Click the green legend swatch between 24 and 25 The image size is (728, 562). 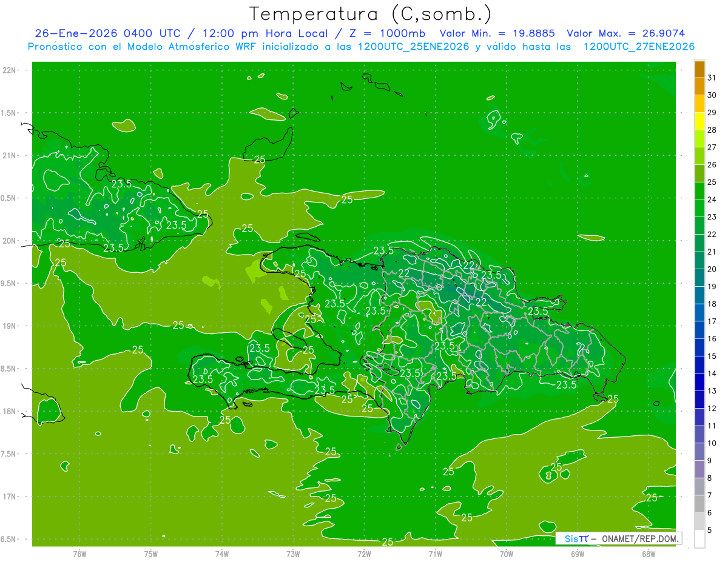pyautogui.click(x=699, y=190)
